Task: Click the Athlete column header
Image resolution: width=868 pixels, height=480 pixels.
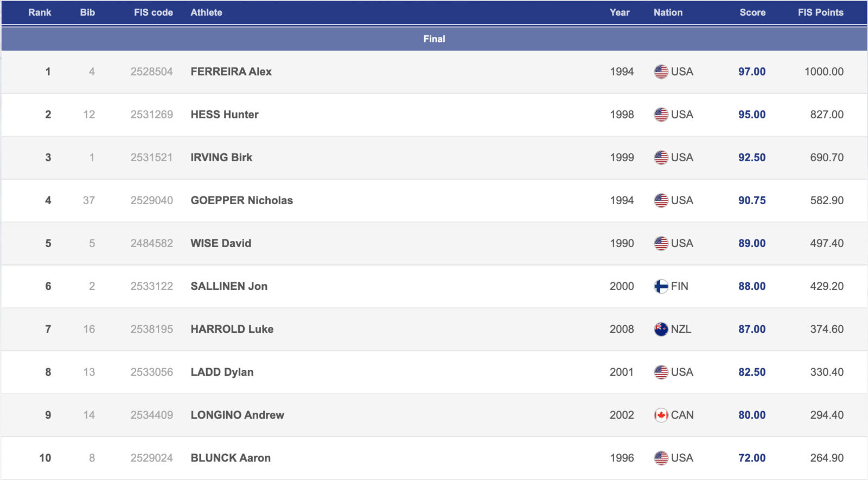Action: click(x=206, y=12)
